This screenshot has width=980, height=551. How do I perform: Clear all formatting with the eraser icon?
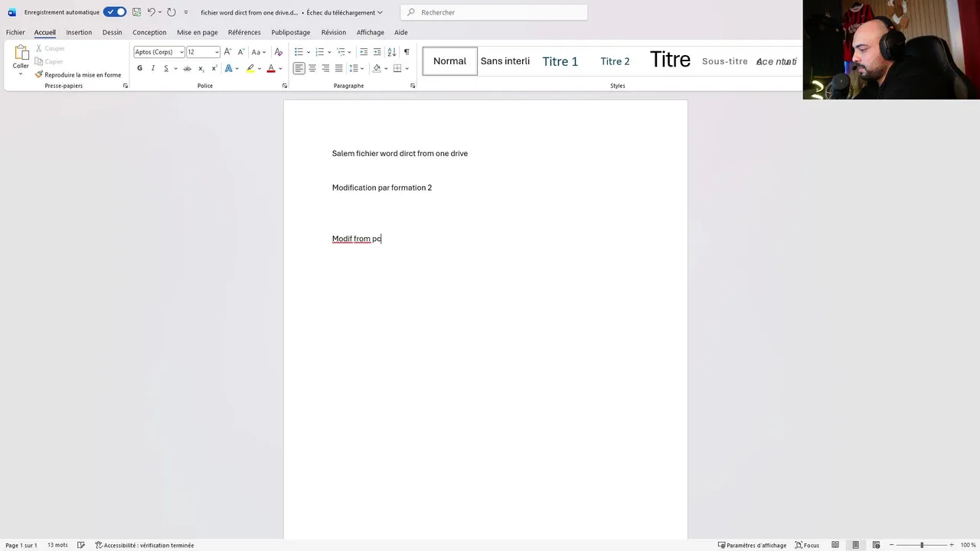pos(278,52)
